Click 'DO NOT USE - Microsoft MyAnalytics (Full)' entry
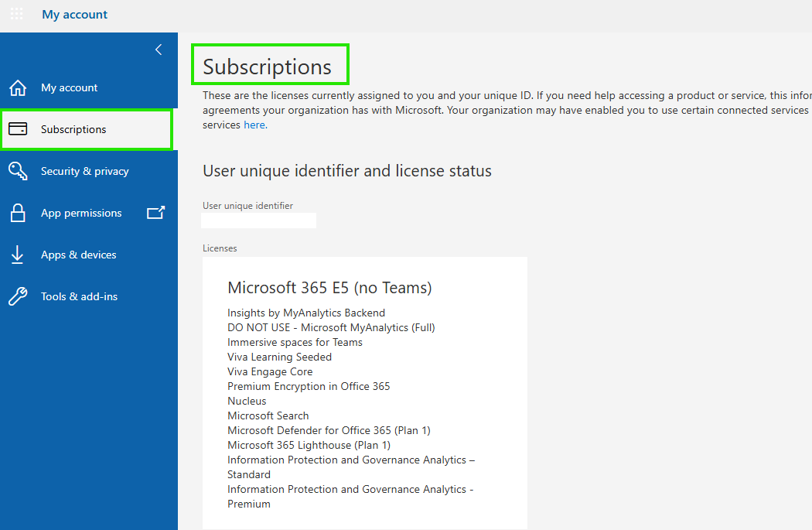The height and width of the screenshot is (530, 812). pos(331,327)
